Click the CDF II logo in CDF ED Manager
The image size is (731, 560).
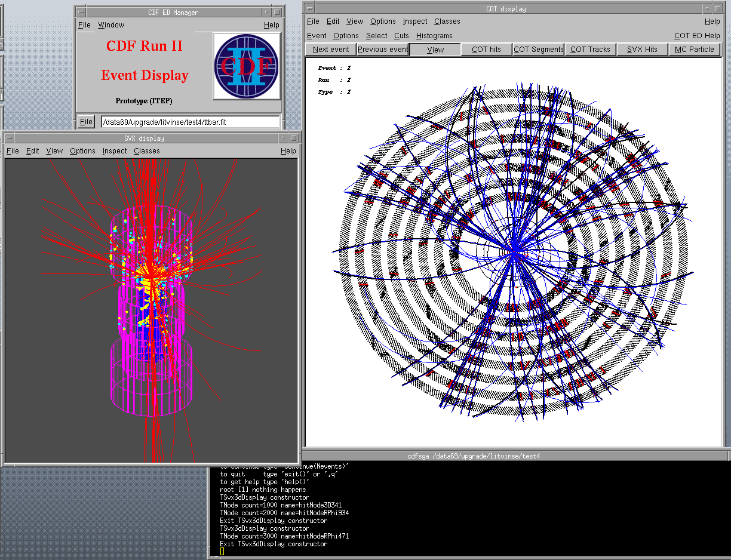click(247, 66)
